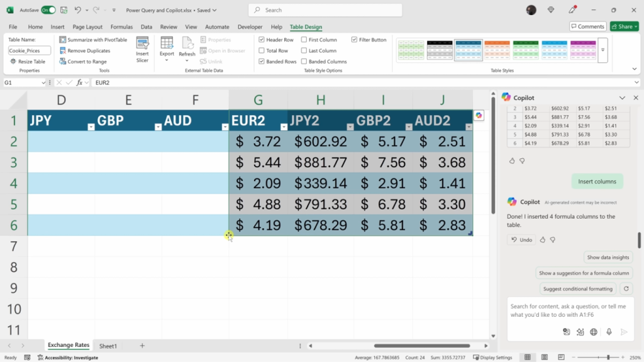Select the Sheet1 tab
This screenshot has width=644, height=362.
point(108,345)
